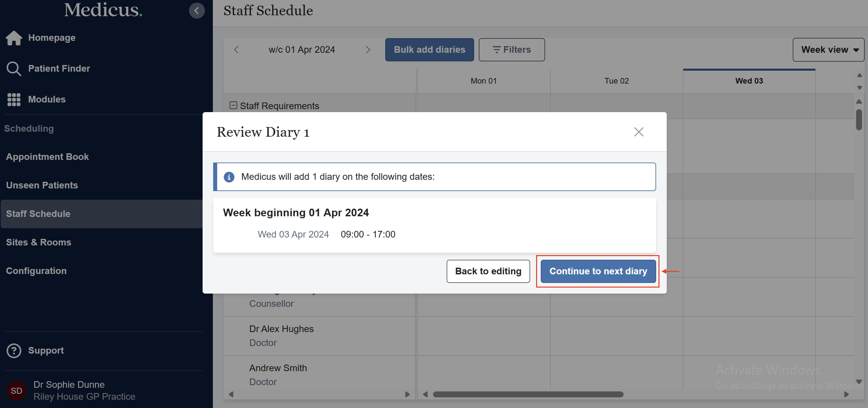Click the info icon in the Review dialog
The width and height of the screenshot is (868, 408).
tap(229, 177)
